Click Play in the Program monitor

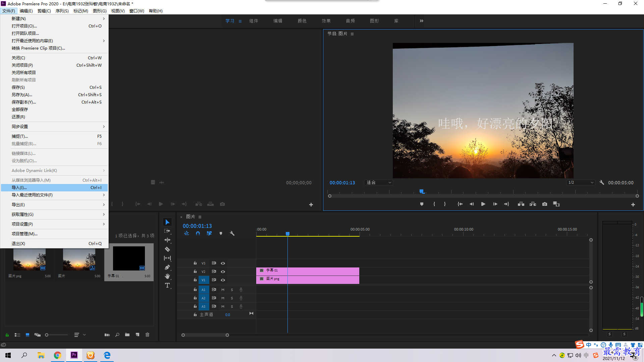click(483, 204)
